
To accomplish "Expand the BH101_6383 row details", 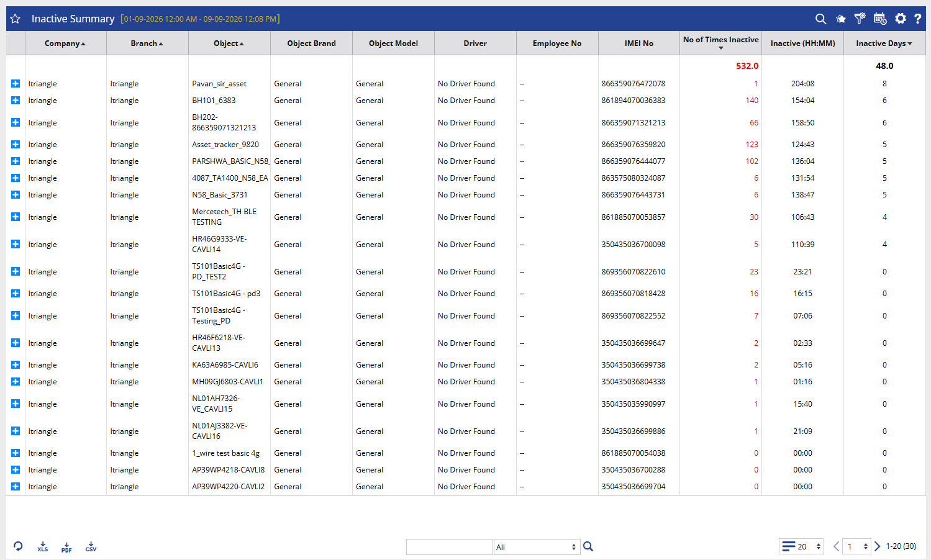I will coord(16,100).
